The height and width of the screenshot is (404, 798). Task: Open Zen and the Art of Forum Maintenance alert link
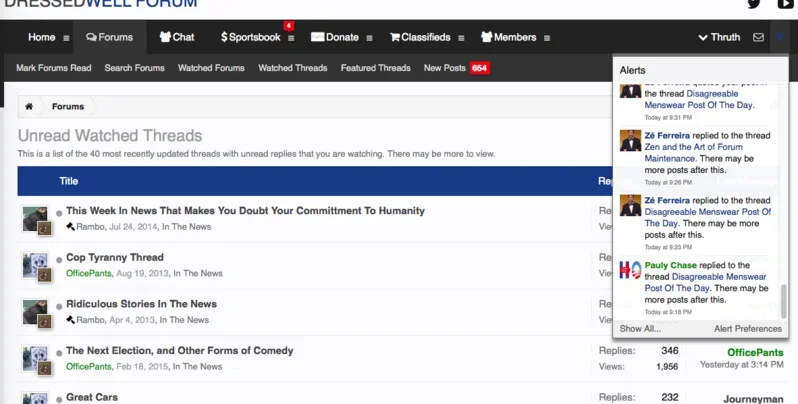tap(694, 153)
